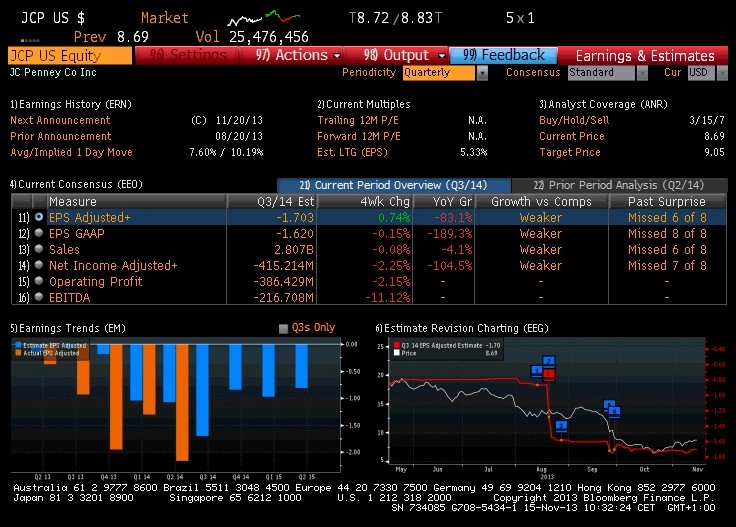The width and height of the screenshot is (736, 527).
Task: Click the Quarterly periodicity field
Action: pos(439,73)
